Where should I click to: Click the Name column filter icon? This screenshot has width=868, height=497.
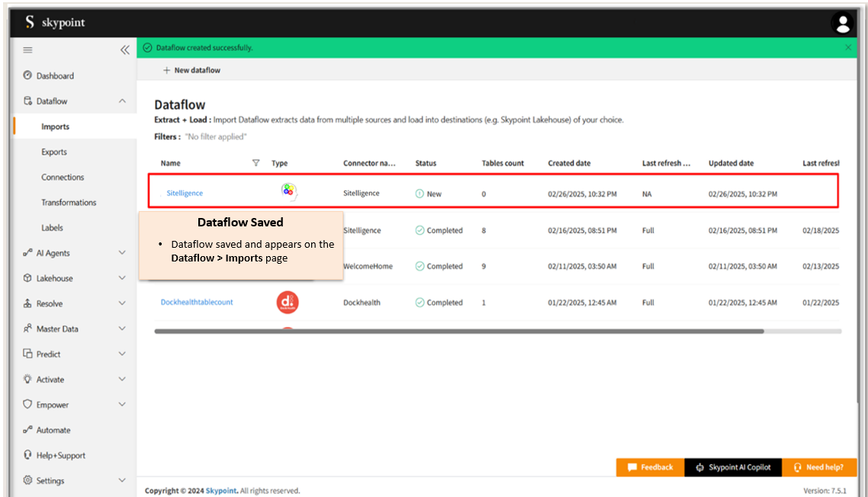tap(256, 162)
